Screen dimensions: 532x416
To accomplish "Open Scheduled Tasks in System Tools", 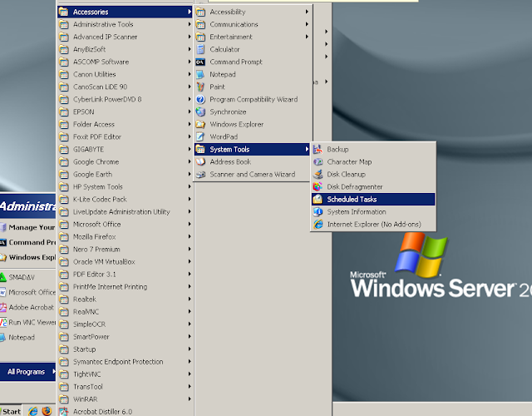I will tap(373, 200).
